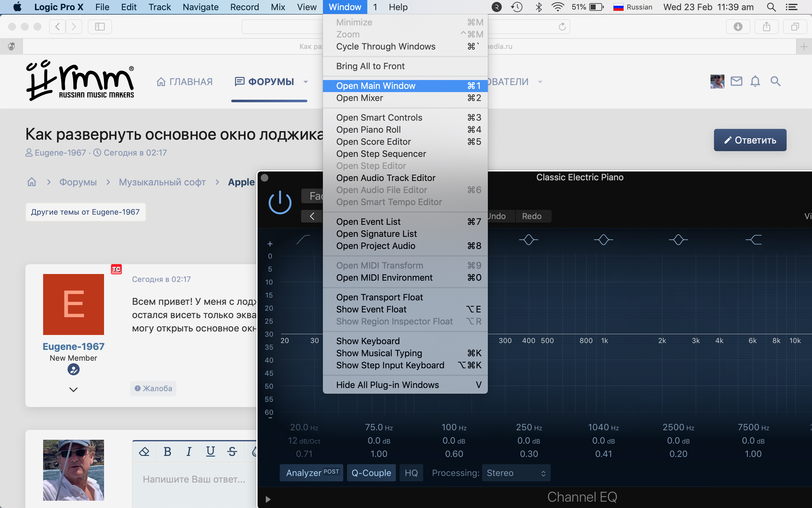Click the home breadcrumb icon

coord(31,182)
